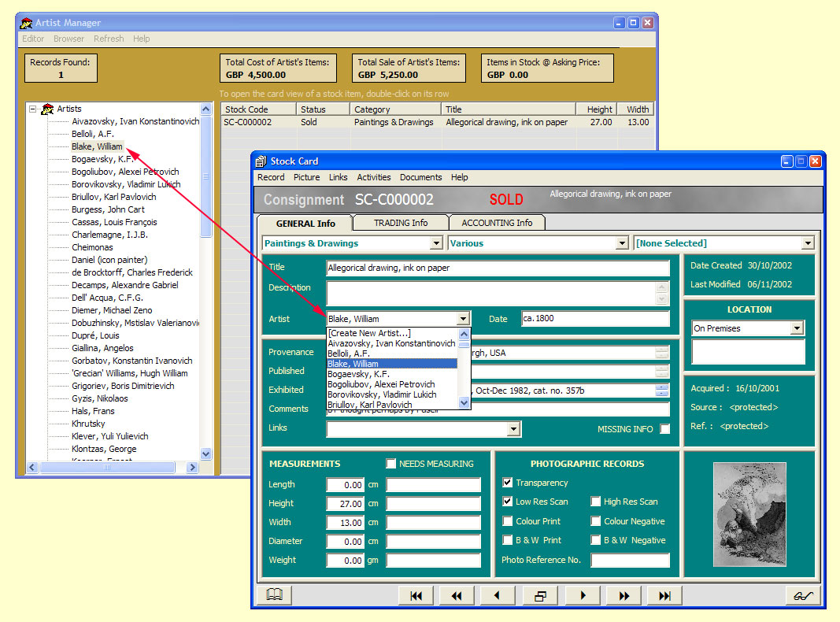Jump to the first record
840x622 pixels.
click(x=417, y=596)
